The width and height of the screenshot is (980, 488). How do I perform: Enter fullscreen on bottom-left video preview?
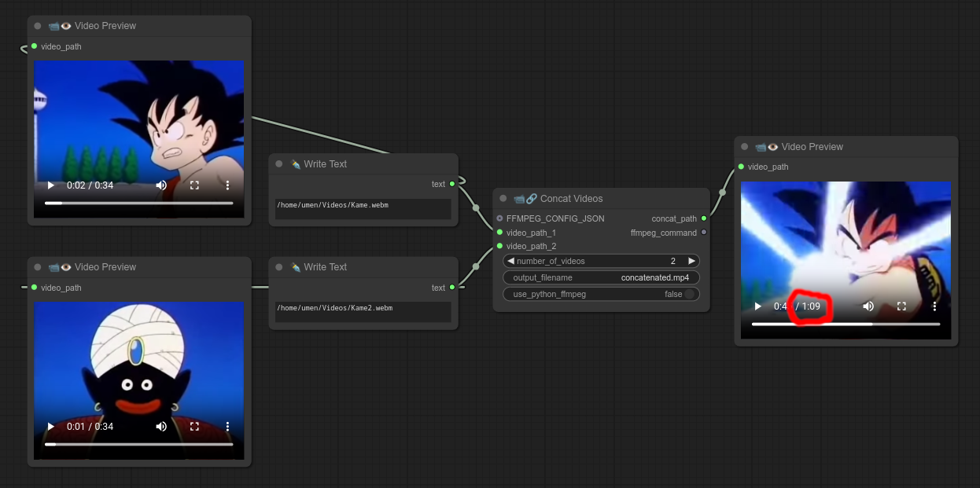point(194,427)
